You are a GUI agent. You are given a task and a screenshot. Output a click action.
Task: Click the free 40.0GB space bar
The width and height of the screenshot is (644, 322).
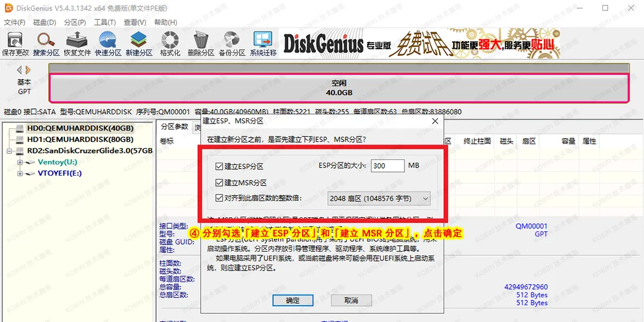click(x=339, y=88)
